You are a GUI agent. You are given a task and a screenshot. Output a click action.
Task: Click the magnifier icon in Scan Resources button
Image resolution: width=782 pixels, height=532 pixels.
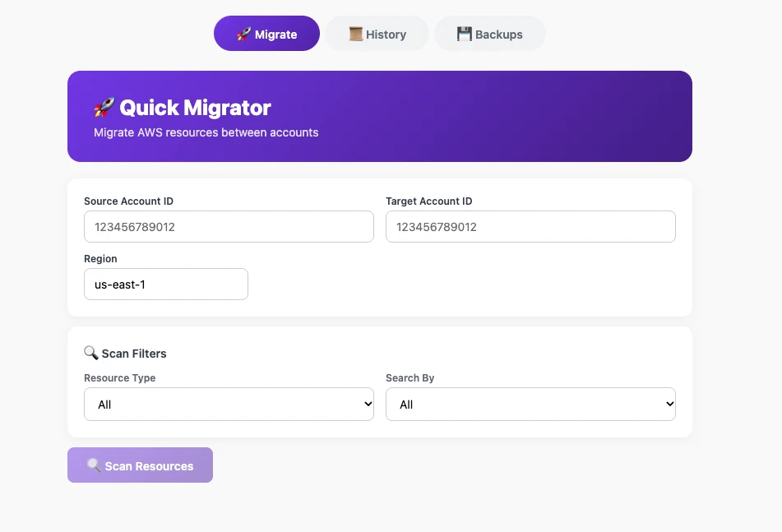(94, 465)
